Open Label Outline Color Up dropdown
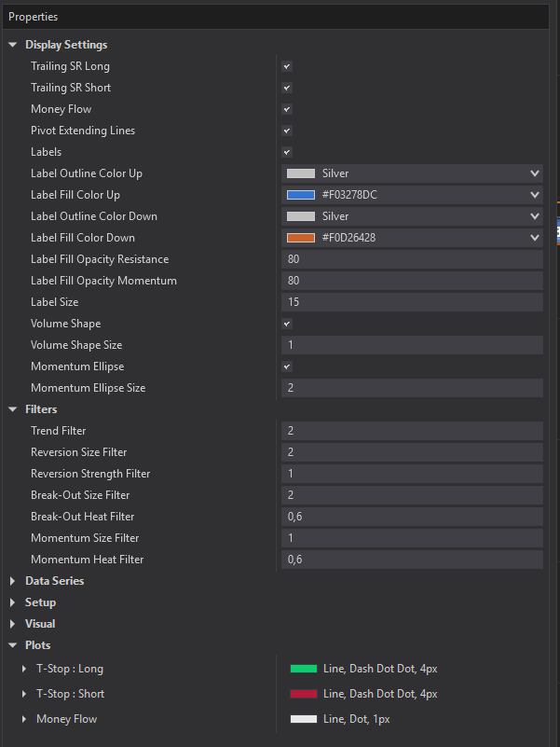Image resolution: width=560 pixels, height=747 pixels. coord(534,173)
